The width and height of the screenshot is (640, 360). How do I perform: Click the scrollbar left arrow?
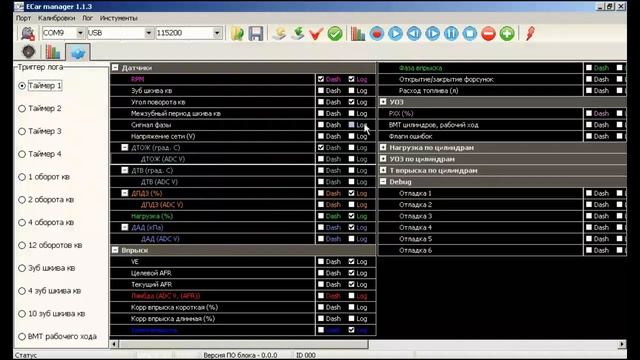(115, 344)
